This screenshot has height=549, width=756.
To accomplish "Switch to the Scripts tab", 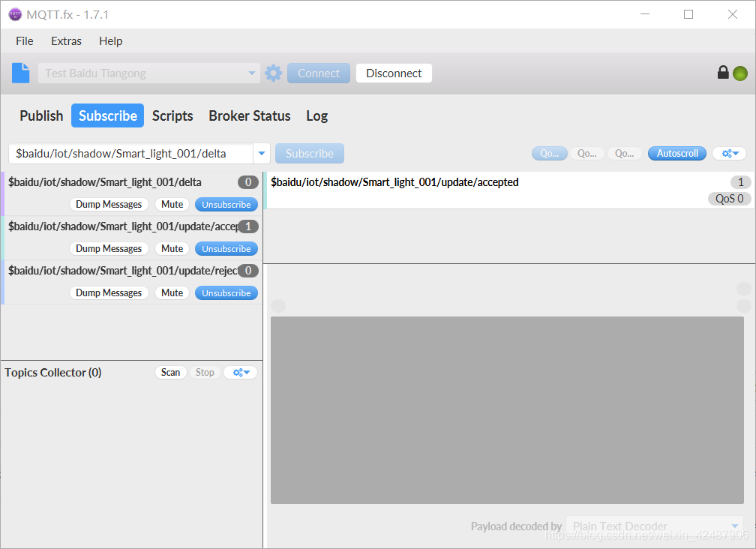I will click(172, 115).
